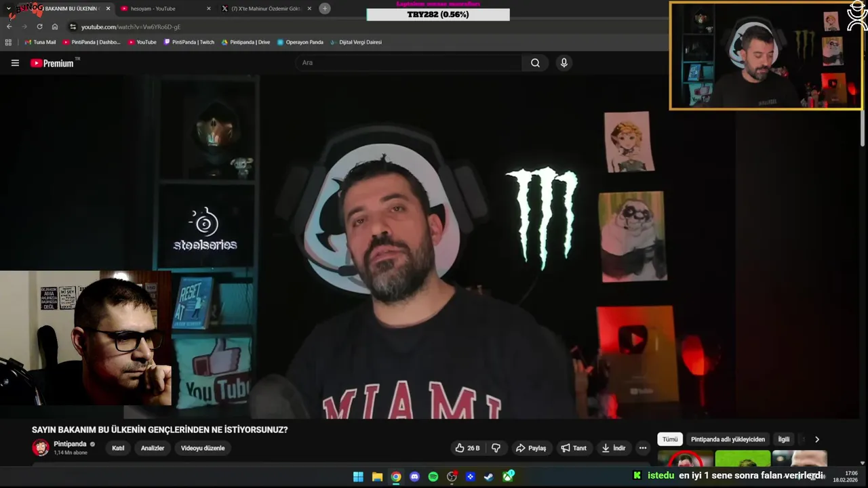Focus the Ara search field
Viewport: 868px width, 488px height.
pos(409,63)
